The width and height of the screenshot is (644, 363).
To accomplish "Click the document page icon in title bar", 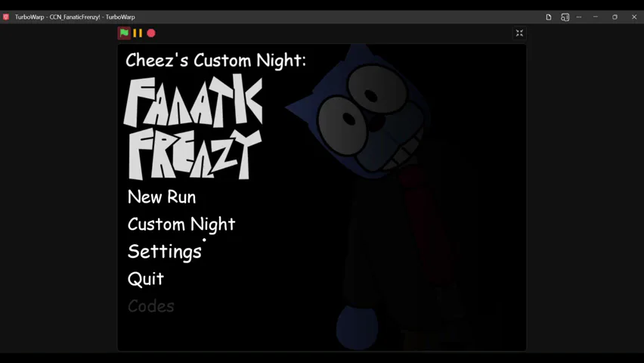I will pos(548,17).
